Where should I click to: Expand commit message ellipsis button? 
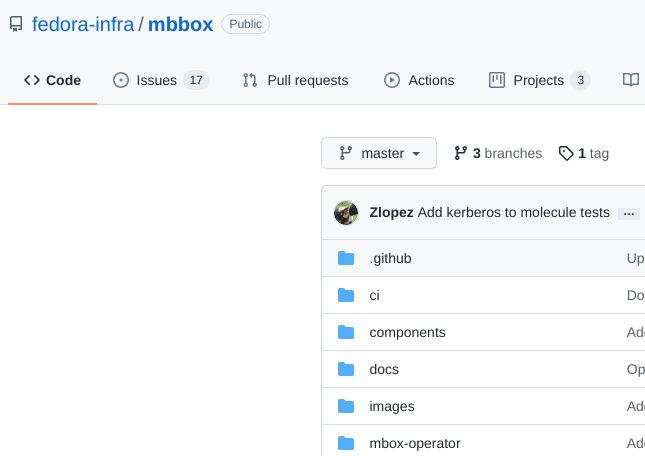point(629,214)
